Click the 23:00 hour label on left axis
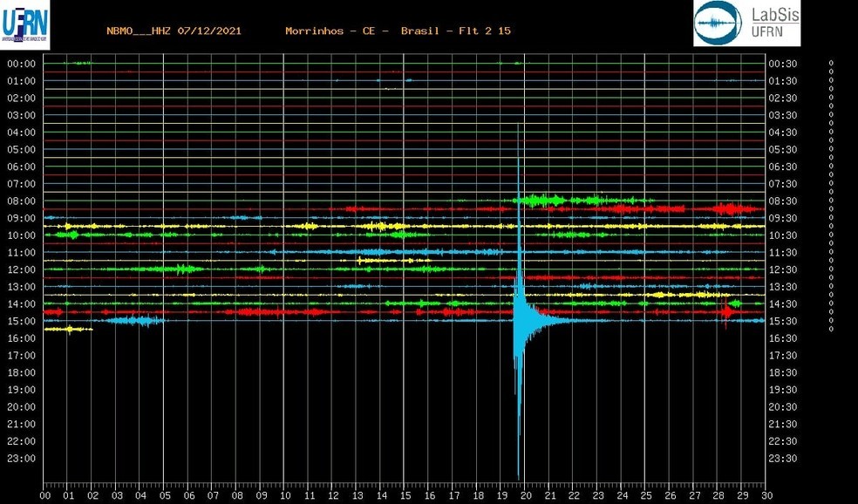858x504 pixels. pyautogui.click(x=21, y=459)
